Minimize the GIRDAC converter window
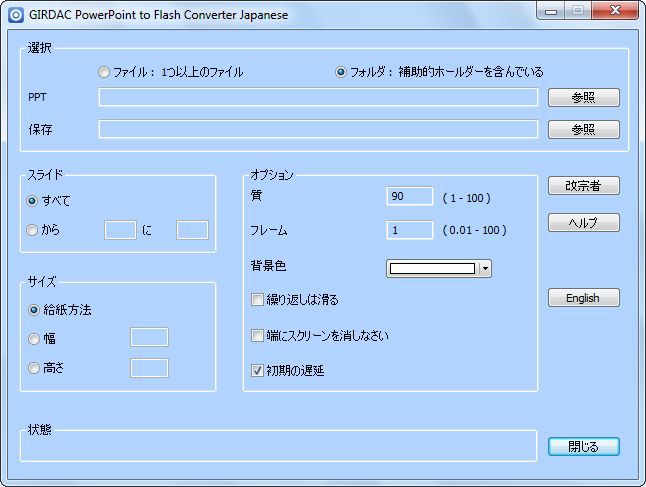 [551, 11]
